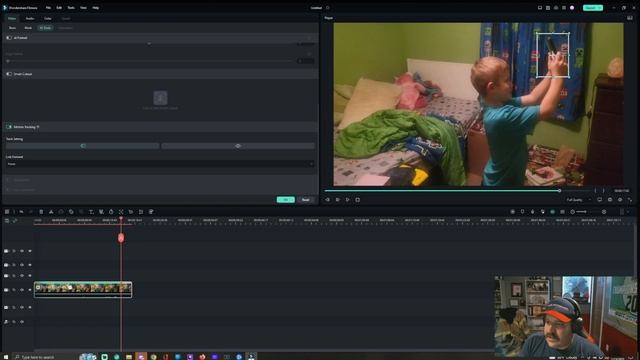Viewport: 640px width, 360px height.
Task: Open the Help menu
Action: 96,8
